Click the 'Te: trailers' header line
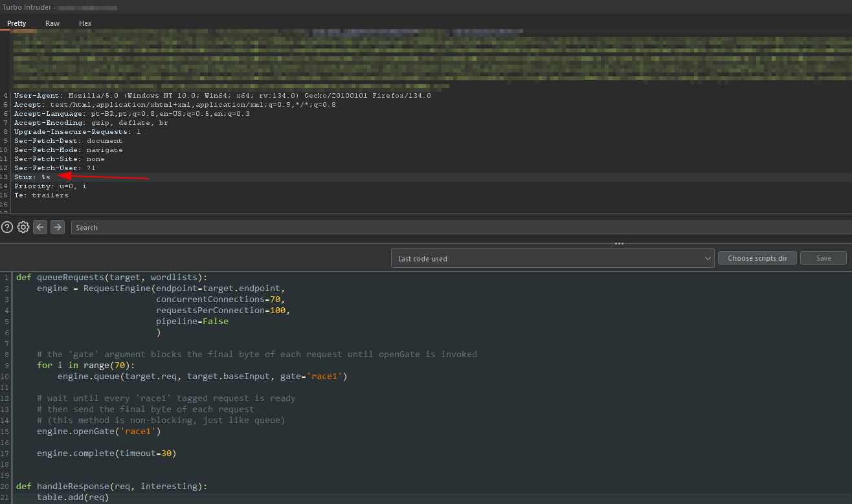Image resolution: width=852 pixels, height=504 pixels. pos(41,195)
